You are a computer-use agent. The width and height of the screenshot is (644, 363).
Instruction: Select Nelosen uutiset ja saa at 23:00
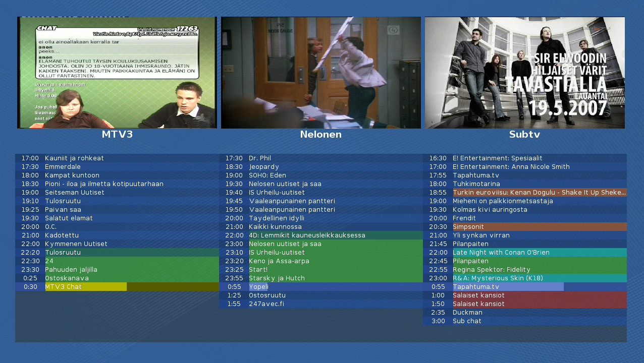click(321, 244)
